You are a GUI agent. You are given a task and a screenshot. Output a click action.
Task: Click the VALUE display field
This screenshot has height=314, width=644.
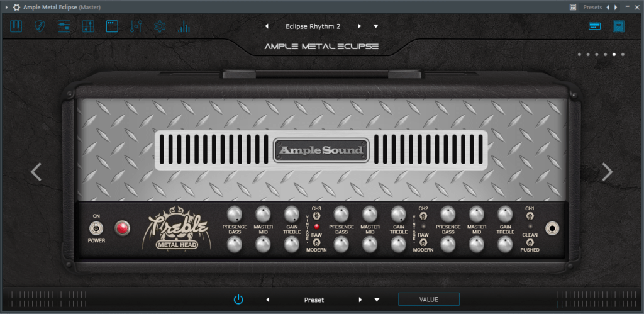click(429, 299)
